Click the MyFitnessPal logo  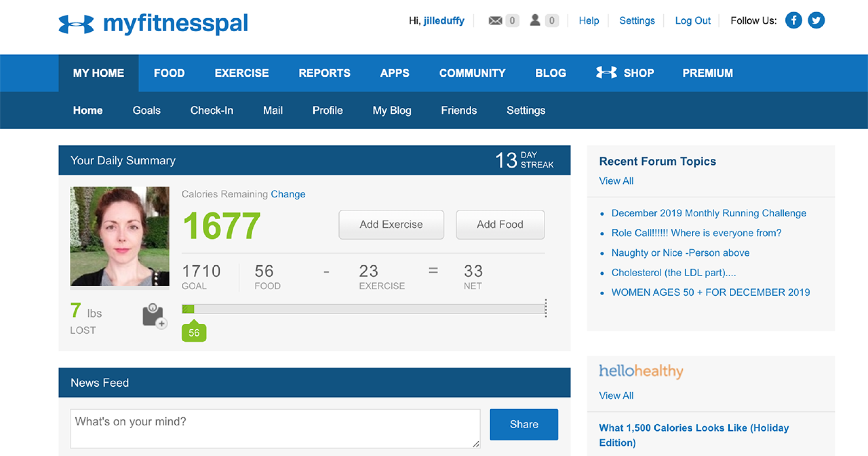click(x=153, y=24)
